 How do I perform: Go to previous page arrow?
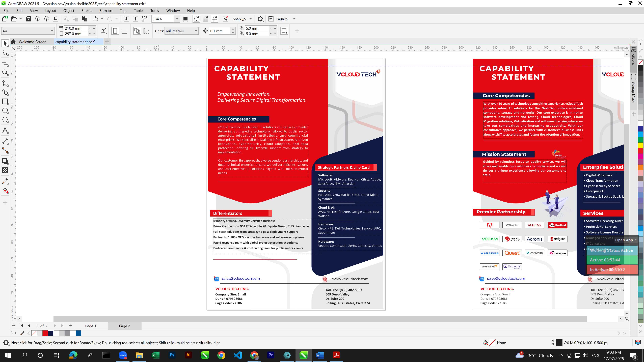coord(29,326)
